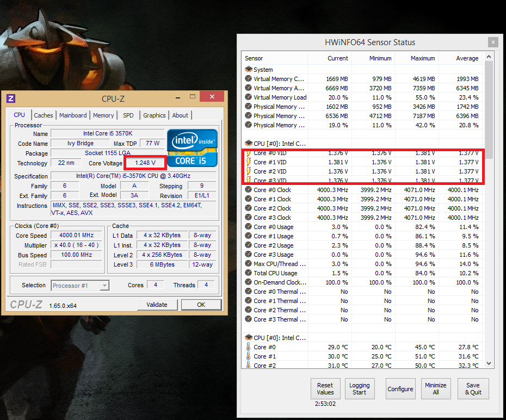This screenshot has width=506, height=420.
Task: Click the Multiplier value x 40.0 ( 16 - 40 )
Action: 77,245
